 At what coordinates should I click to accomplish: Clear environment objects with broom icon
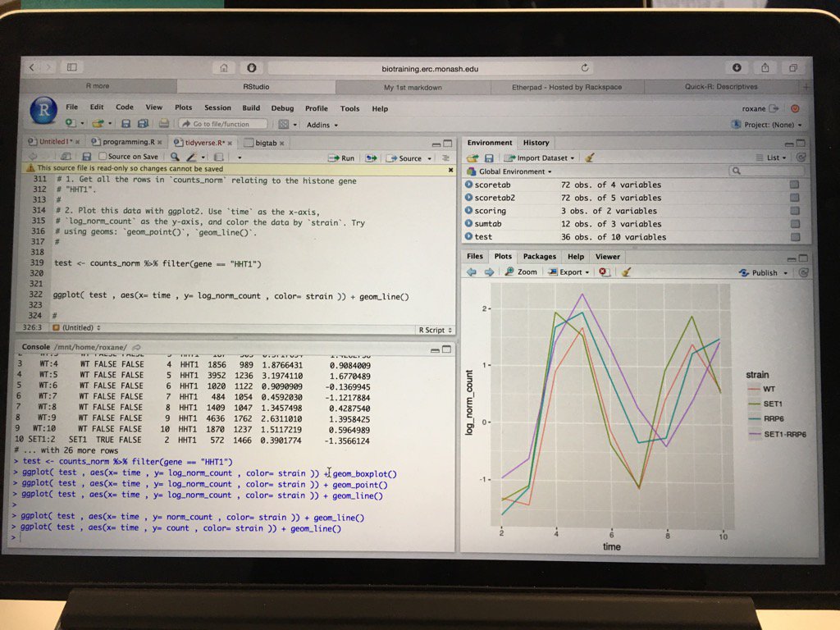click(590, 157)
